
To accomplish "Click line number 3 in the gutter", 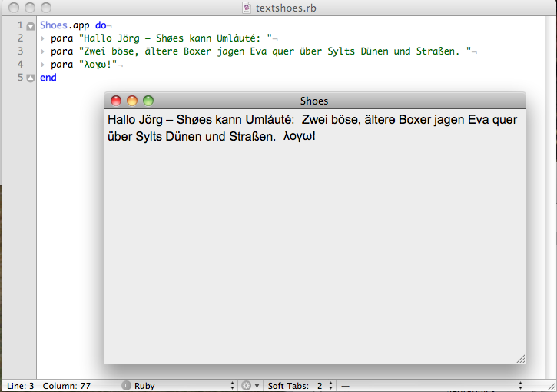I will (20, 51).
